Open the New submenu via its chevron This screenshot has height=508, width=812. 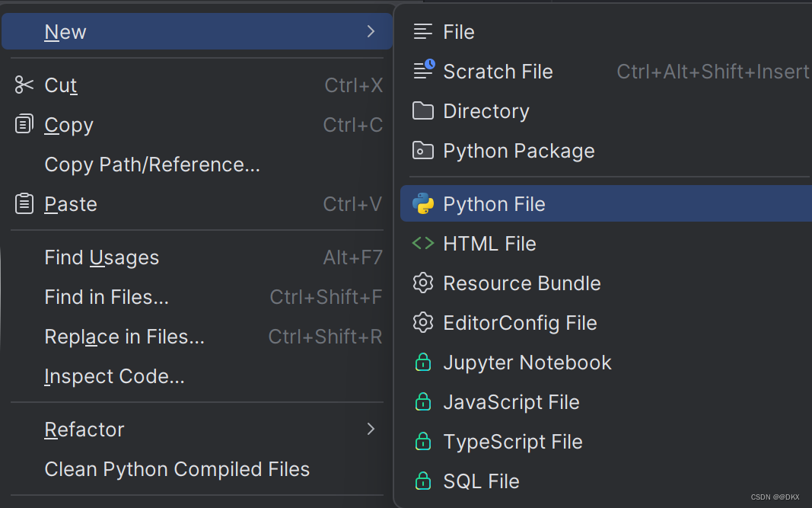tap(371, 31)
